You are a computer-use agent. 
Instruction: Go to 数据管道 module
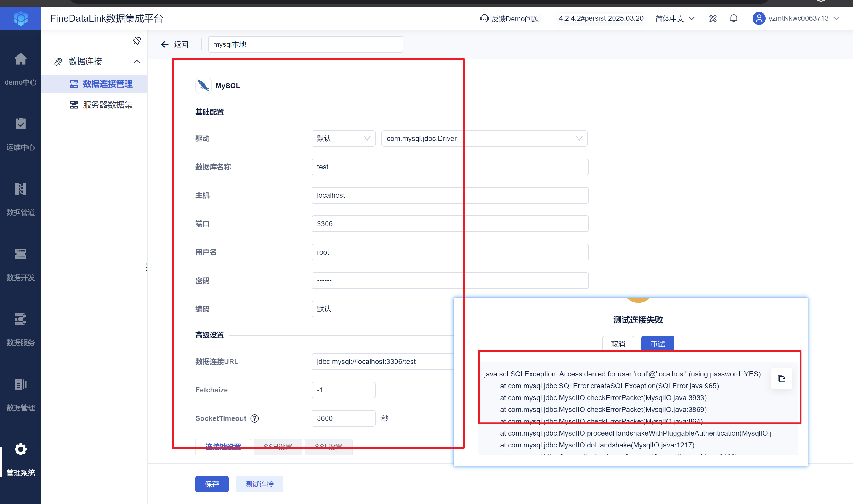tap(20, 189)
